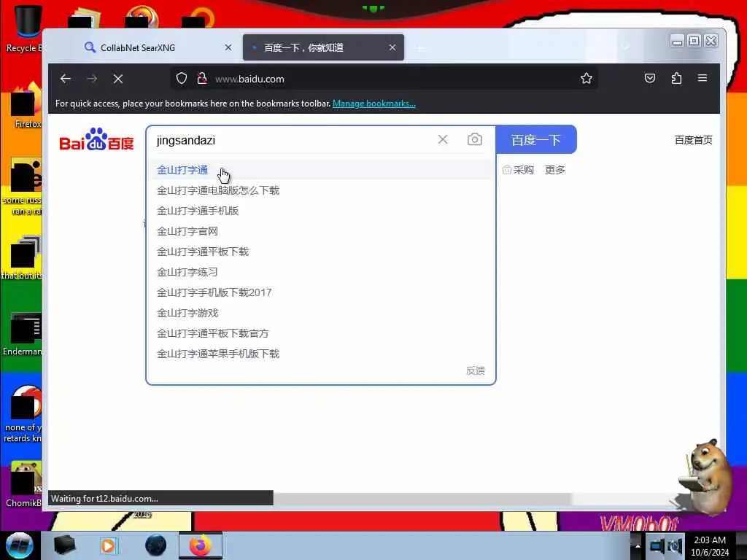The width and height of the screenshot is (747, 560).
Task: Close the CollabNet SearXNG tab
Action: 228,47
